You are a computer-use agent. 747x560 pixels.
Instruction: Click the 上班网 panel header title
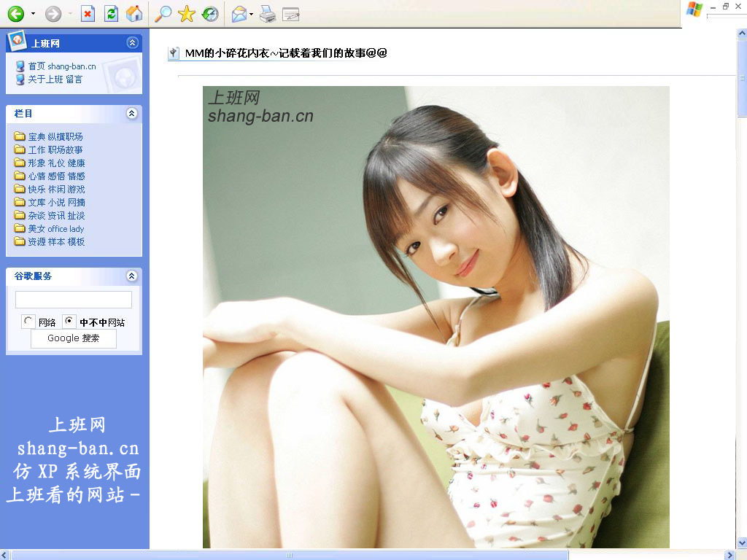45,43
